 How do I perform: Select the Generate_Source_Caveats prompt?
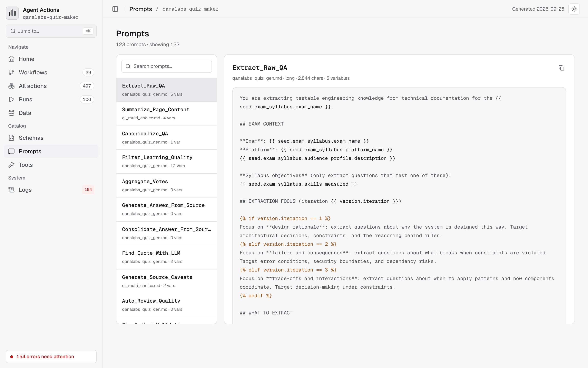(166, 281)
